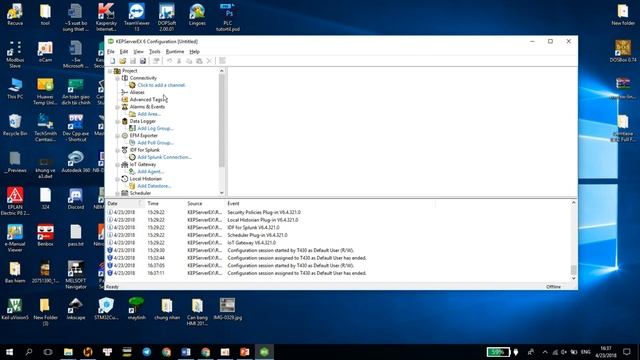
Task: Collapse the Connectivity tree node
Action: click(118, 78)
